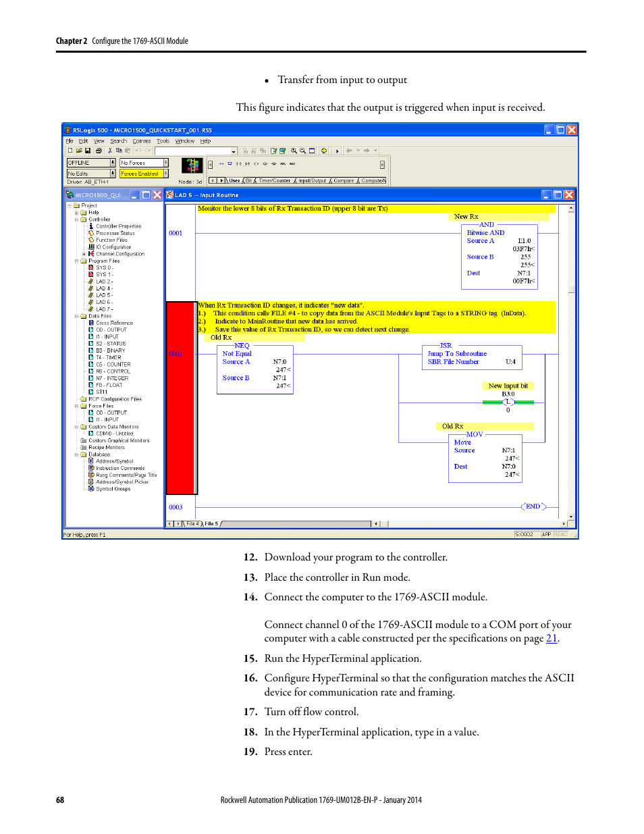Image resolution: width=644 pixels, height=834 pixels.
Task: Open the search combo box dropdown arrow
Action: coord(234,151)
